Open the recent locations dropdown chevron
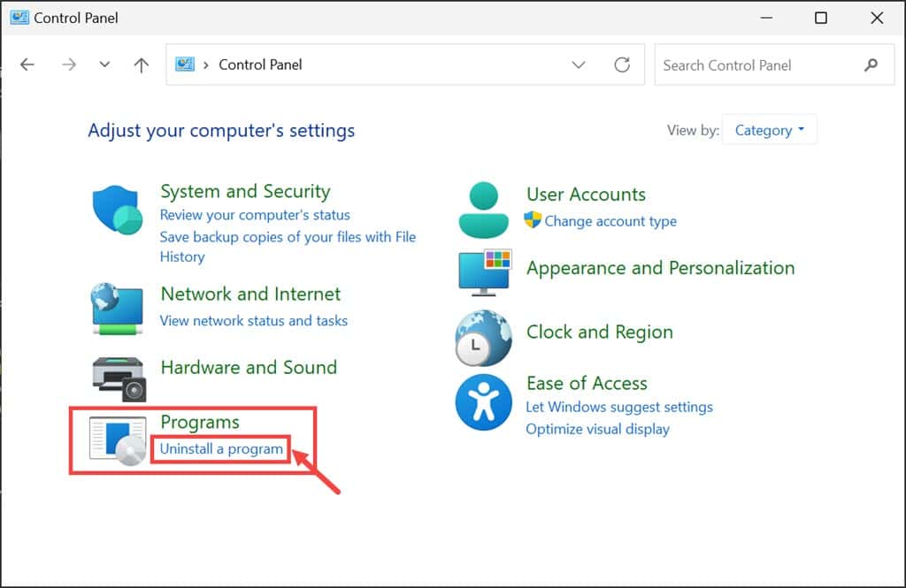Screen dimensions: 906x588 [104, 65]
